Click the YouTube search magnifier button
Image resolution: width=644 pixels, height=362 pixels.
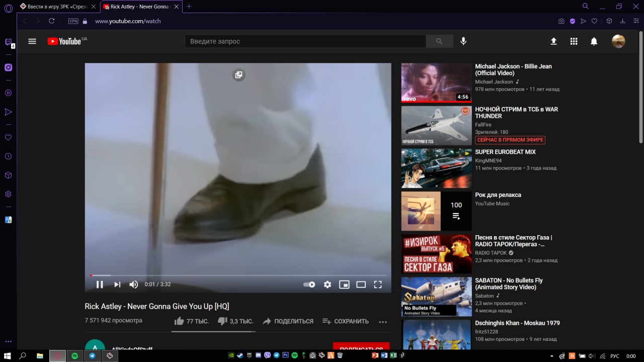439,41
